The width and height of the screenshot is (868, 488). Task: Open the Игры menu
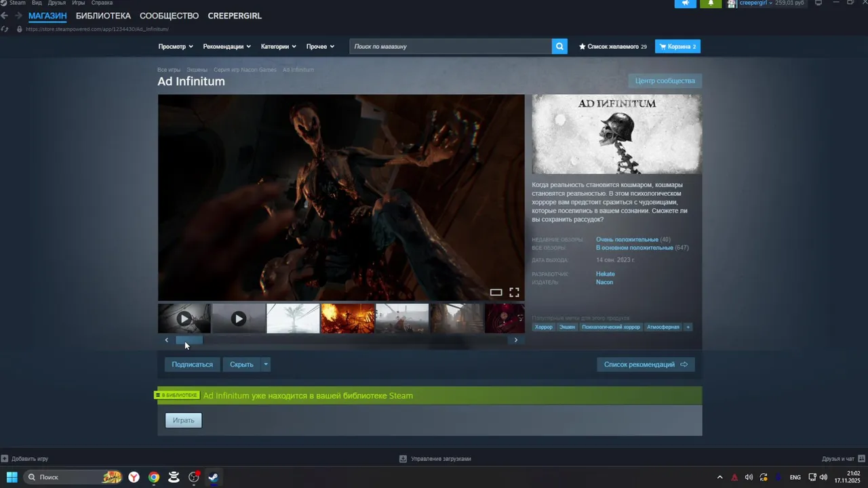78,3
